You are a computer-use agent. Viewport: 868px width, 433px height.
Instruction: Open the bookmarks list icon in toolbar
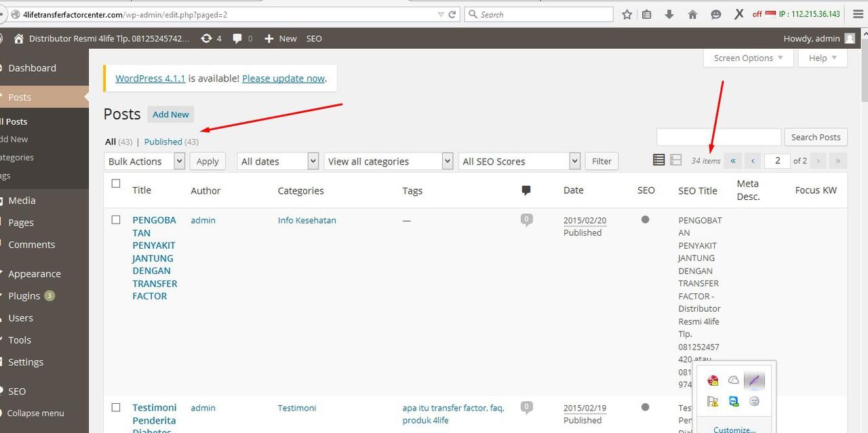(x=646, y=14)
